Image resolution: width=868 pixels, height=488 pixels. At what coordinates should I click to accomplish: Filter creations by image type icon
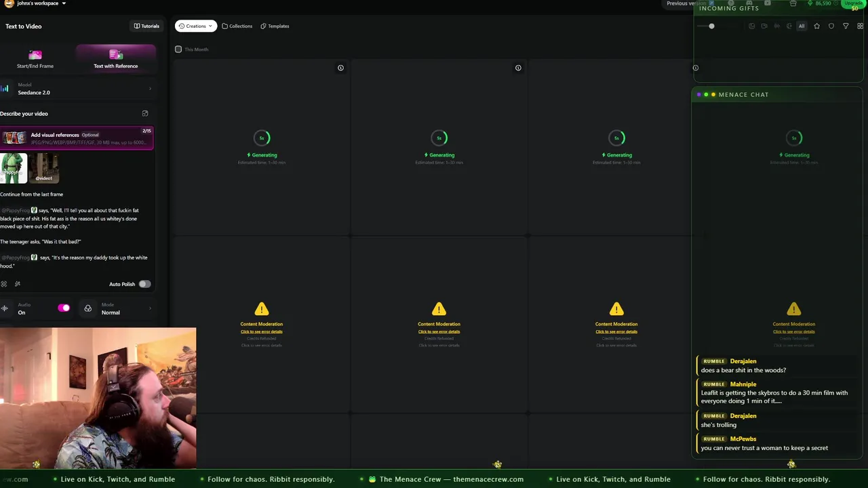[x=751, y=26]
